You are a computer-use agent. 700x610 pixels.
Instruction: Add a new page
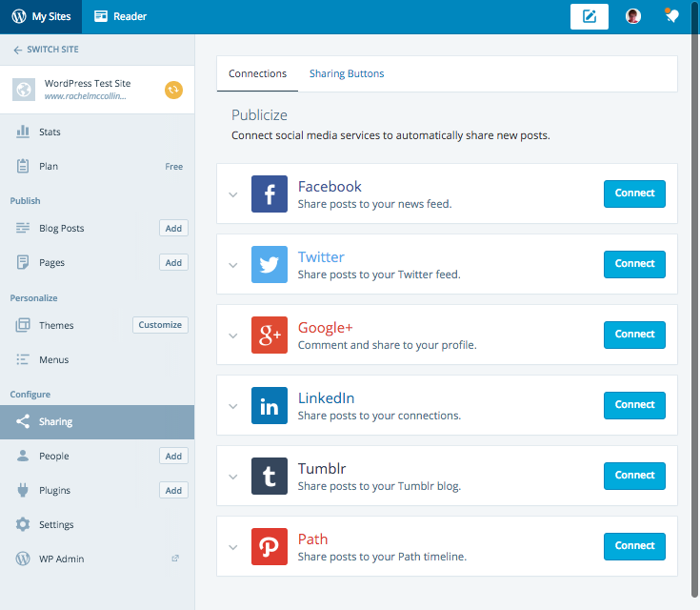(173, 262)
